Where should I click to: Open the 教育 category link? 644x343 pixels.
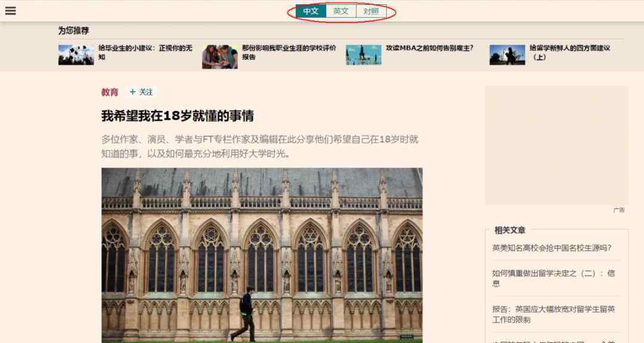[110, 92]
